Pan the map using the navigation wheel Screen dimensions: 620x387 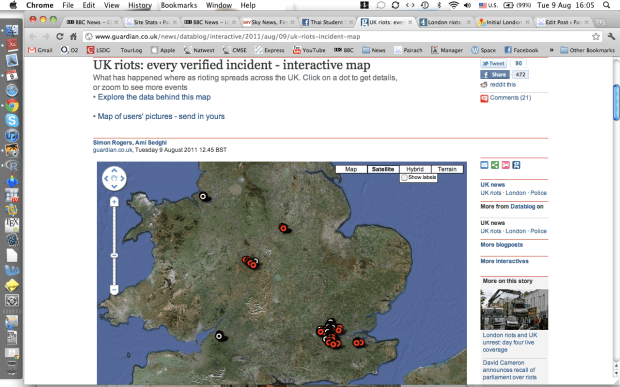coord(114,178)
